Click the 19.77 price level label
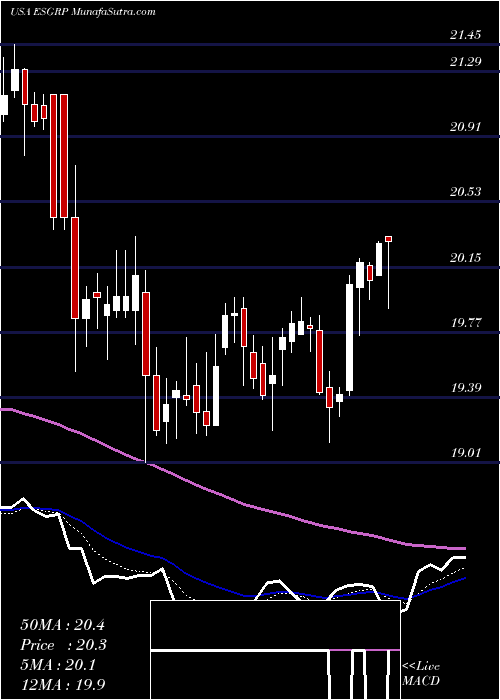Viewport: 500px width, 700px height. click(466, 322)
